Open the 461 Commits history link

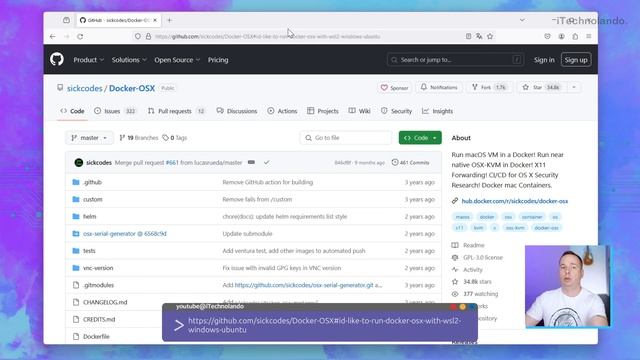point(410,162)
